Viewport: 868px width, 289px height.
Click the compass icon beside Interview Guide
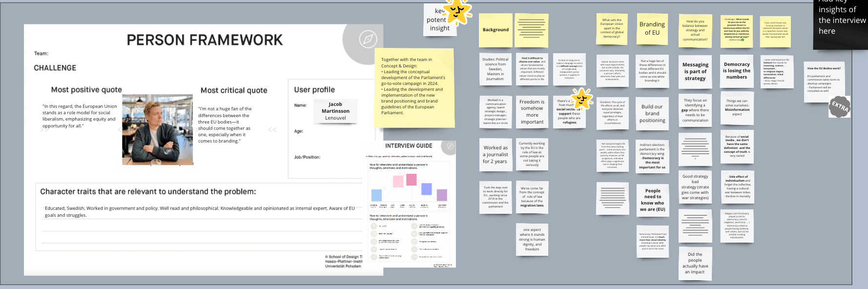[450, 146]
